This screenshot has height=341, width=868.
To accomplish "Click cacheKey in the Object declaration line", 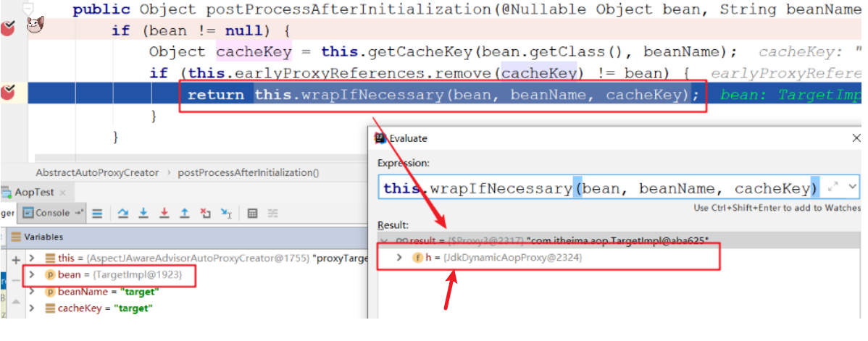I will (254, 52).
